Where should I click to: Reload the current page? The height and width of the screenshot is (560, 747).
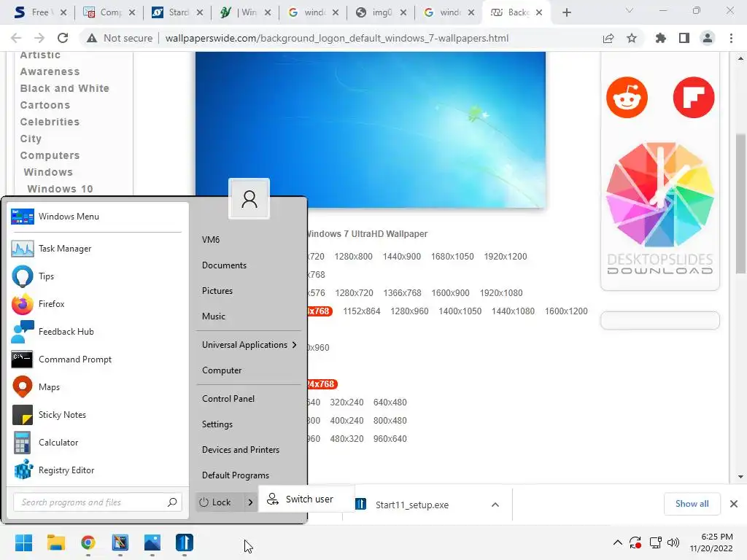[x=63, y=38]
